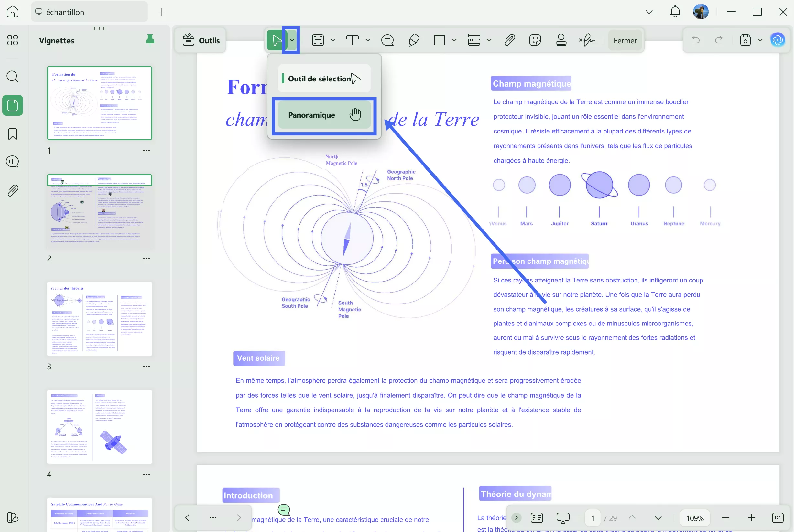Click the Fermer button
794x532 pixels.
click(625, 40)
